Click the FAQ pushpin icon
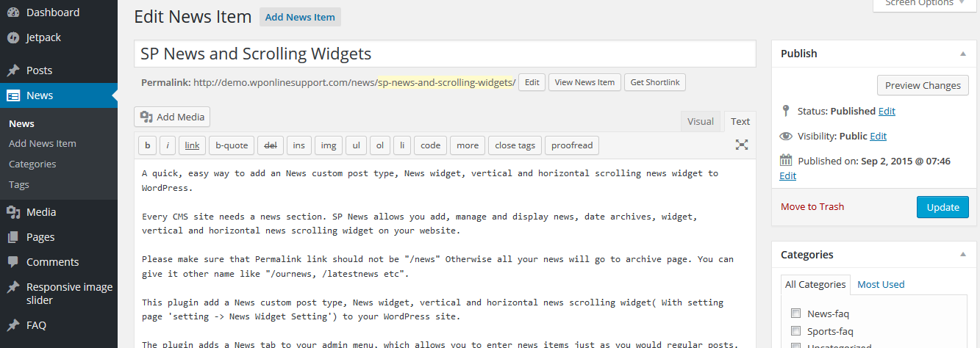 point(13,325)
